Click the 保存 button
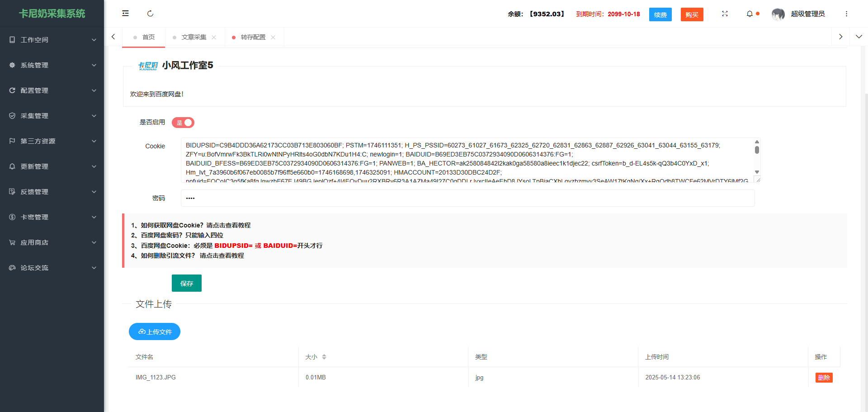The image size is (868, 412). click(x=187, y=283)
